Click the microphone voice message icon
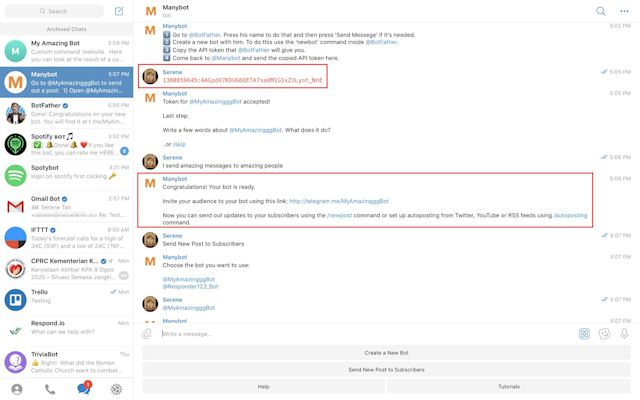640x400 pixels. pyautogui.click(x=624, y=334)
